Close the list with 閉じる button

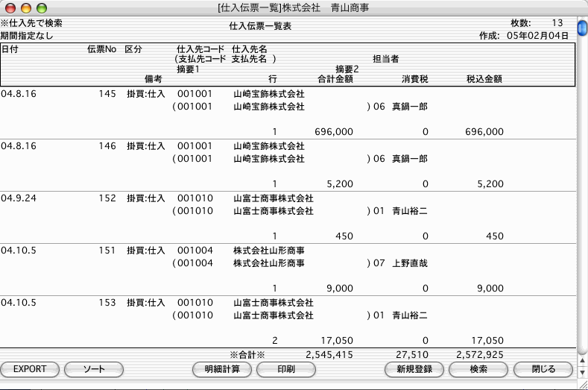pyautogui.click(x=543, y=369)
